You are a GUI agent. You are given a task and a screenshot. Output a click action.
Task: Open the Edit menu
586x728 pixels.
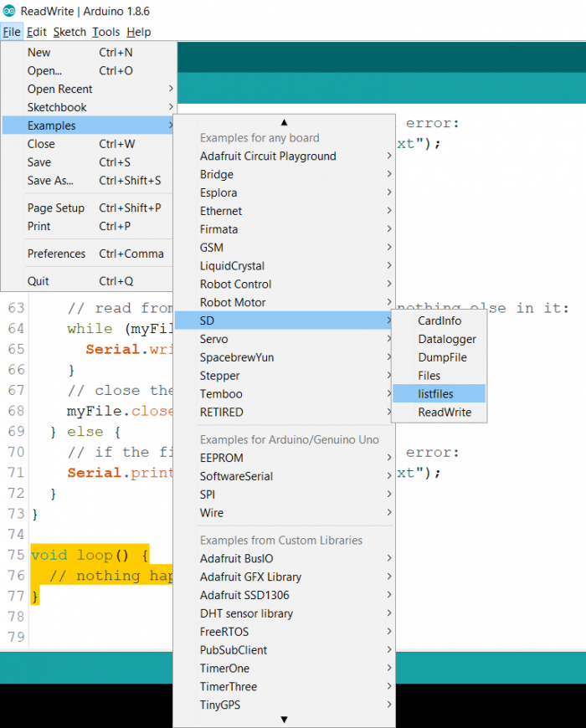point(37,32)
